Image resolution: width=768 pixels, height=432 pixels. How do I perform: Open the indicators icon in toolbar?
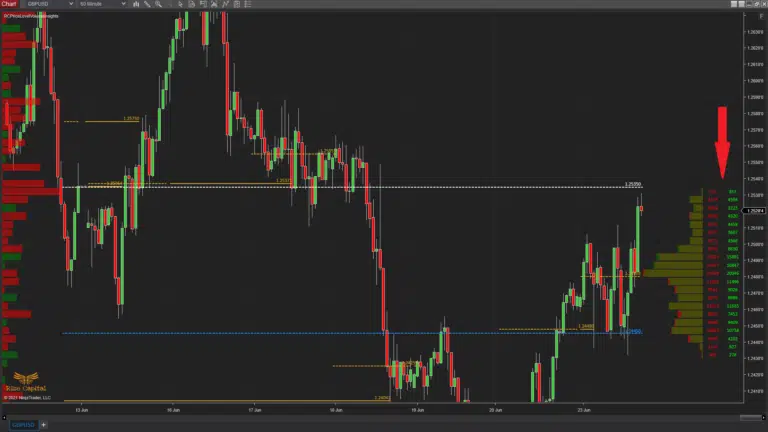(214, 4)
